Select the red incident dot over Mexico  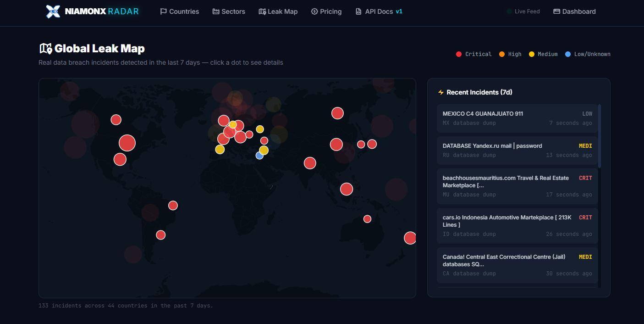(x=120, y=159)
